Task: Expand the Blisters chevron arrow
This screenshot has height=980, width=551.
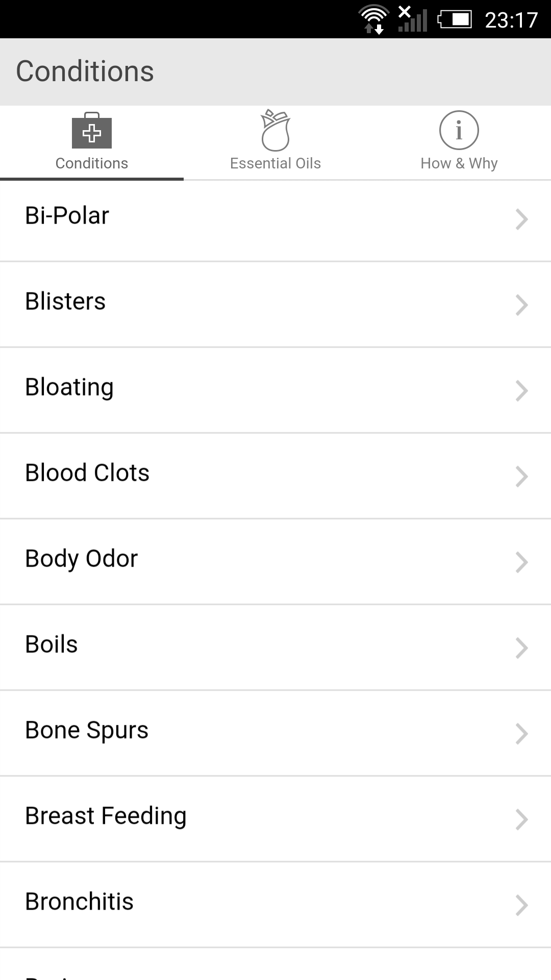Action: (x=521, y=305)
